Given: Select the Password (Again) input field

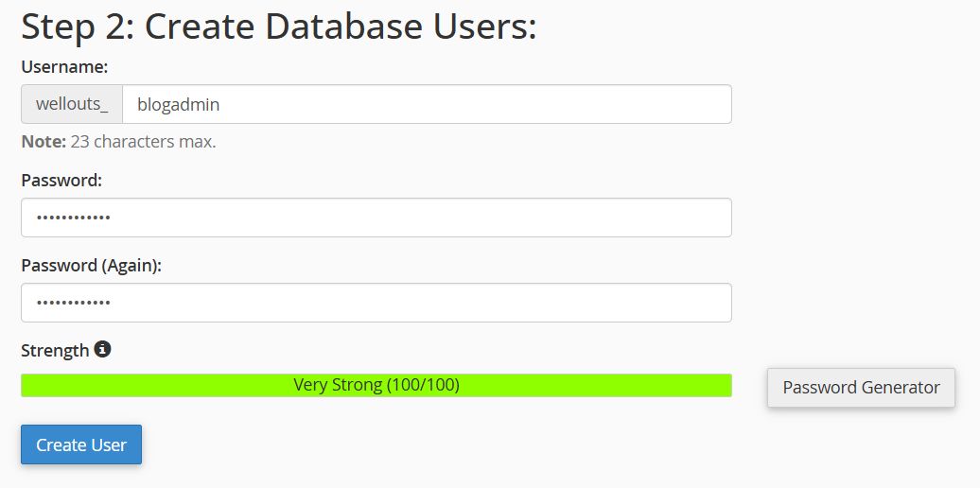Looking at the screenshot, I should tap(376, 303).
